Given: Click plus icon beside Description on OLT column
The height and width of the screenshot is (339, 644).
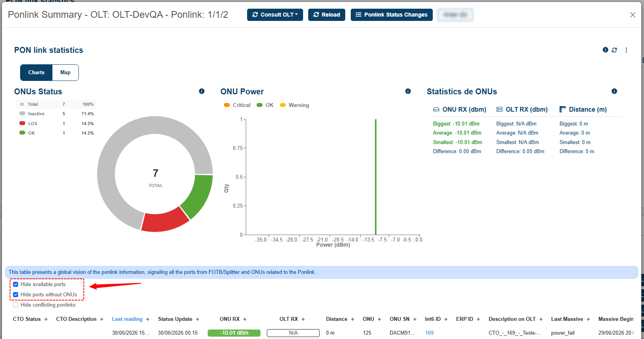Looking at the screenshot, I should coord(541,319).
